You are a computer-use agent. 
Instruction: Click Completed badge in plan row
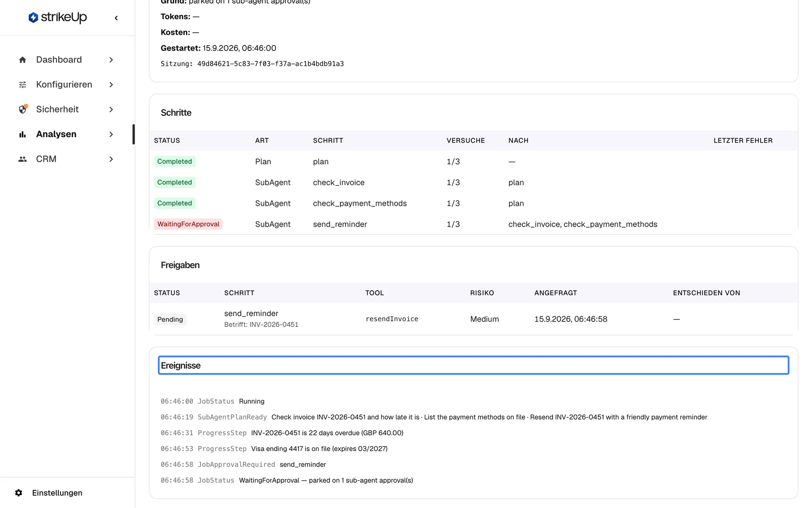coord(175,162)
